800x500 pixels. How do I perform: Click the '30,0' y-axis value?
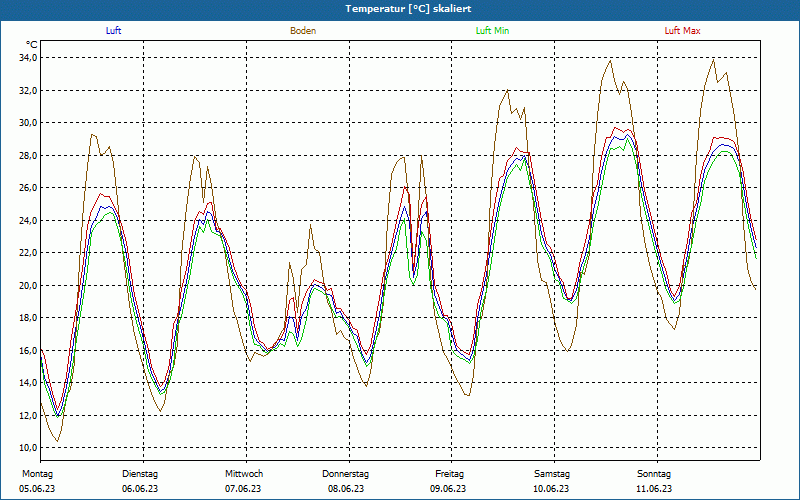(28, 122)
